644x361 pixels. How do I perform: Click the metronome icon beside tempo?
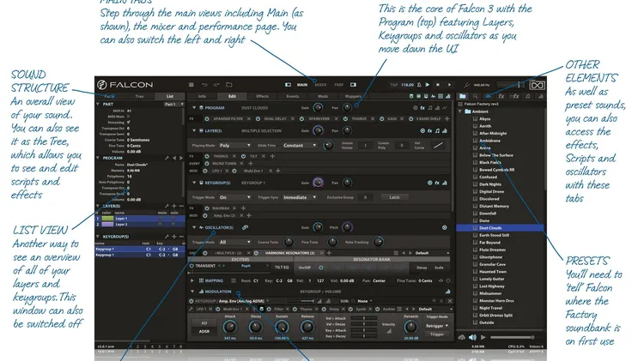pos(419,85)
